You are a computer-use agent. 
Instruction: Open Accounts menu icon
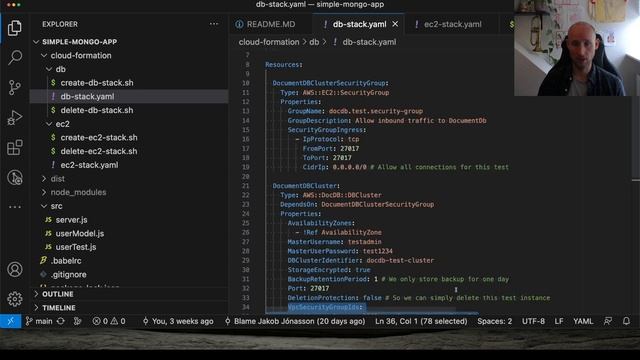coord(15,269)
